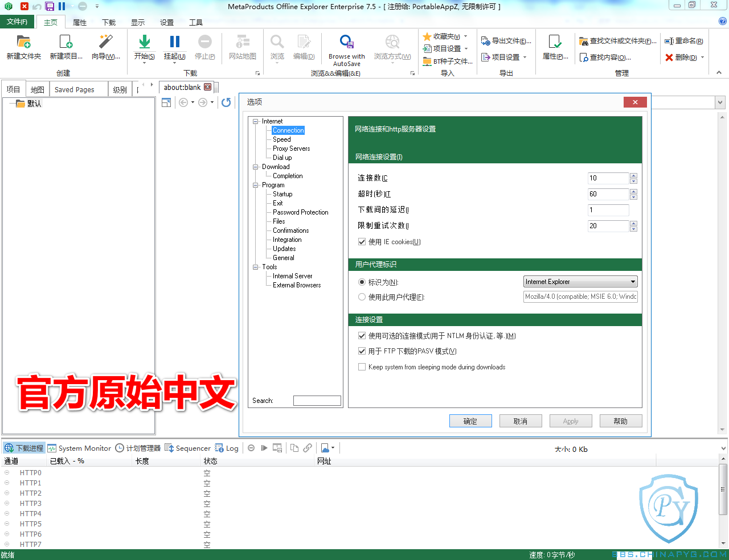This screenshot has width=729, height=560.
Task: Click the options Search input field
Action: (317, 401)
